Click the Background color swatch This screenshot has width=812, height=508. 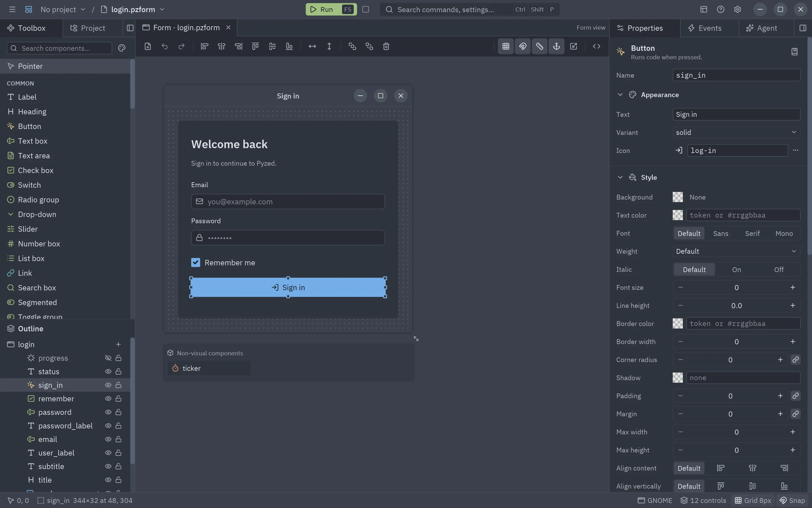(678, 197)
